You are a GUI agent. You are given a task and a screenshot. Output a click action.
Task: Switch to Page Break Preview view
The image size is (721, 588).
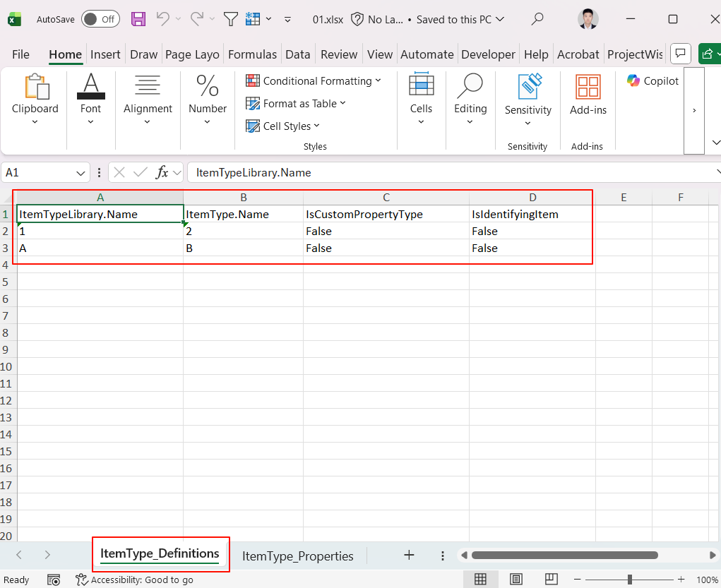pos(551,580)
